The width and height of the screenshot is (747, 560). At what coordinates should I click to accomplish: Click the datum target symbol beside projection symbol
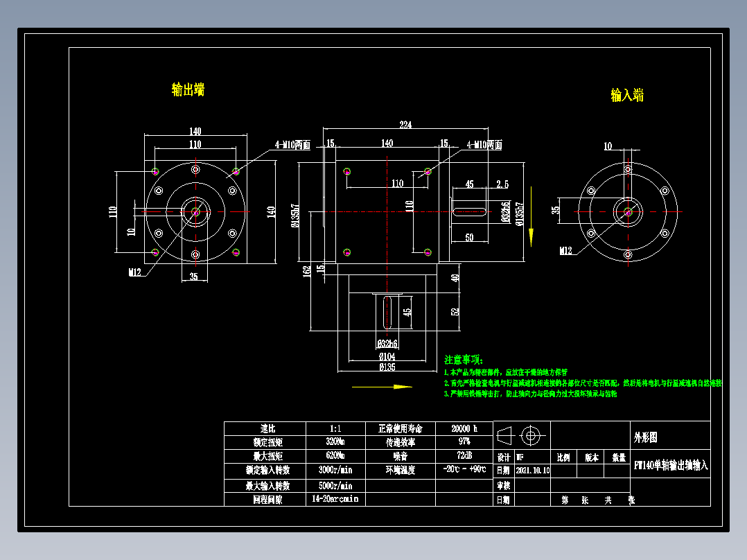tap(531, 435)
